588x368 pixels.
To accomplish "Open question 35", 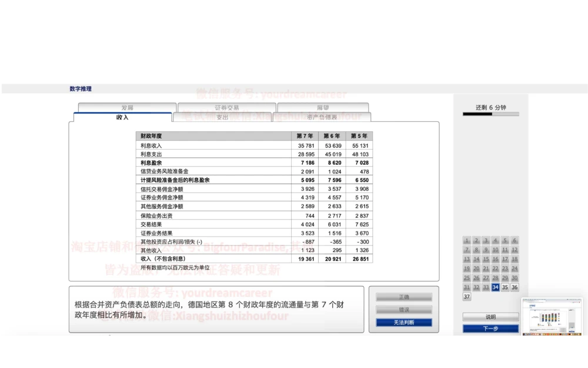I will click(505, 287).
